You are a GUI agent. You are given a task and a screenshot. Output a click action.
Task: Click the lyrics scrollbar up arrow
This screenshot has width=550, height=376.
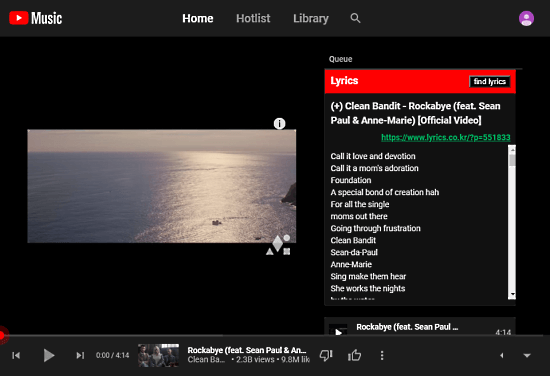(x=512, y=150)
